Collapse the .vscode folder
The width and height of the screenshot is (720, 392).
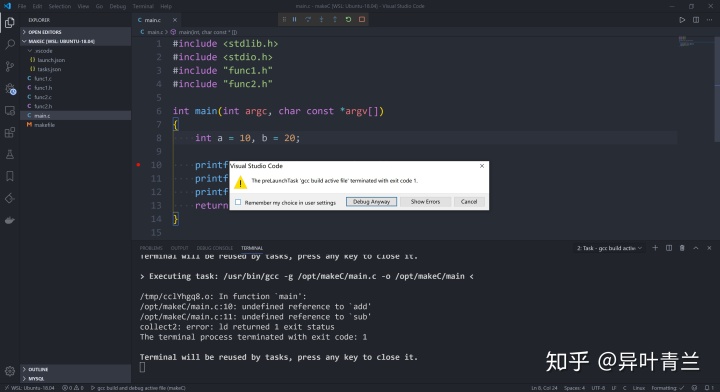[76, 51]
